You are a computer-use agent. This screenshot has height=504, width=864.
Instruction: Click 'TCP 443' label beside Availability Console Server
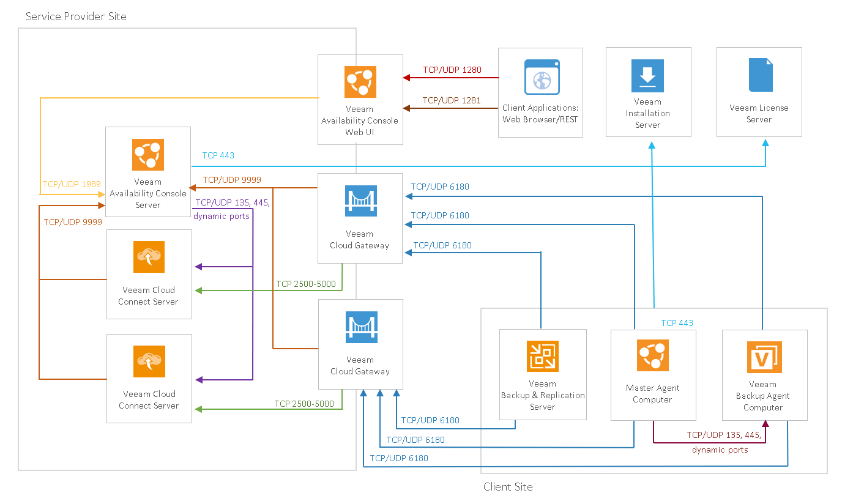coord(218,155)
